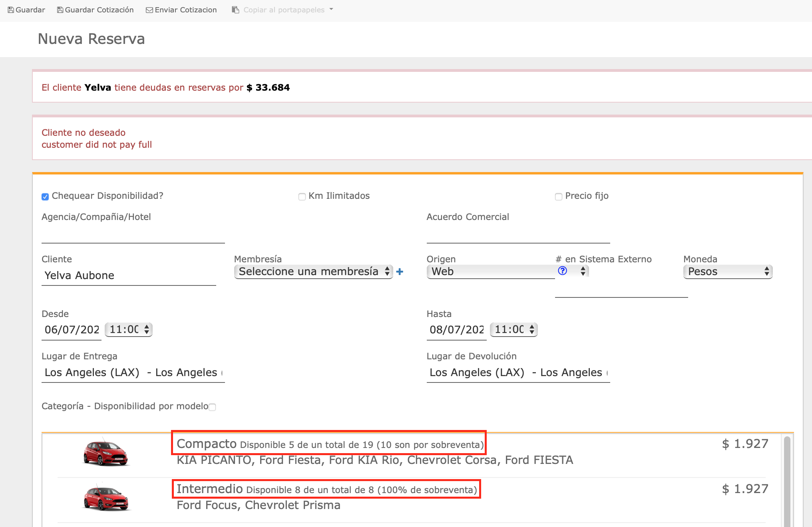Click the Compacto red car thumbnail
812x527 pixels.
[105, 453]
